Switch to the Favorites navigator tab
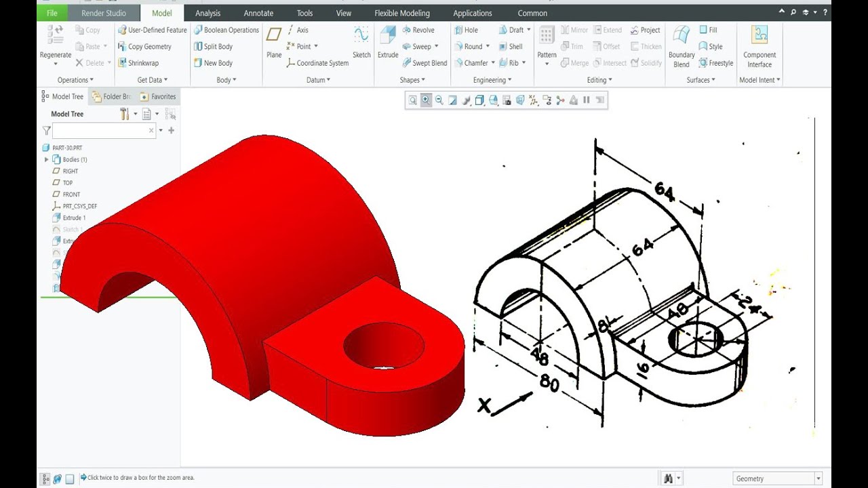The image size is (868, 488). click(157, 96)
